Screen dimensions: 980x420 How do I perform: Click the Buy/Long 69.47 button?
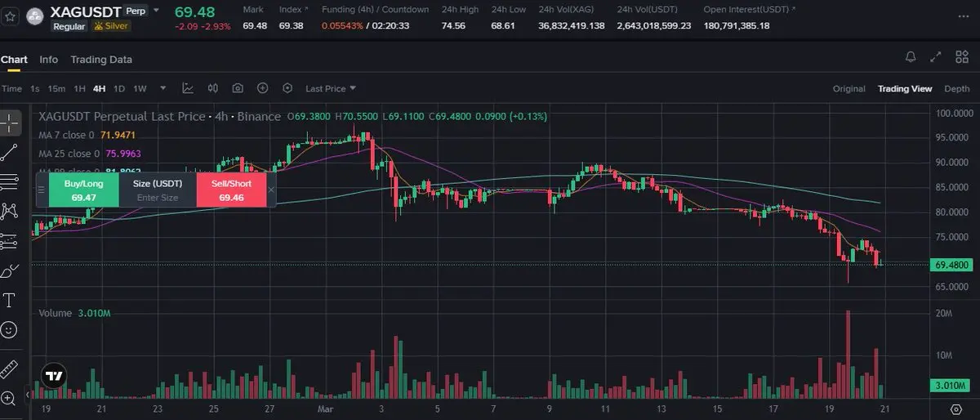[x=83, y=190]
